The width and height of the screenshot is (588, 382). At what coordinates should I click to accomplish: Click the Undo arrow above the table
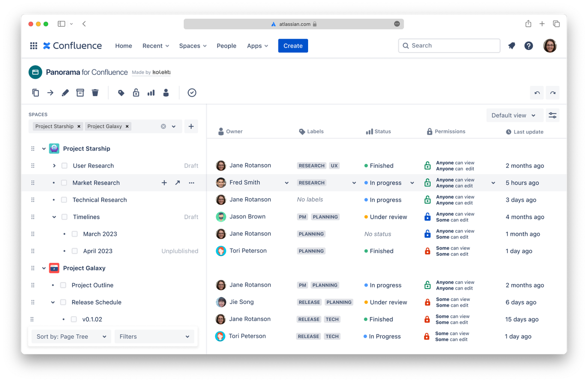coord(537,93)
